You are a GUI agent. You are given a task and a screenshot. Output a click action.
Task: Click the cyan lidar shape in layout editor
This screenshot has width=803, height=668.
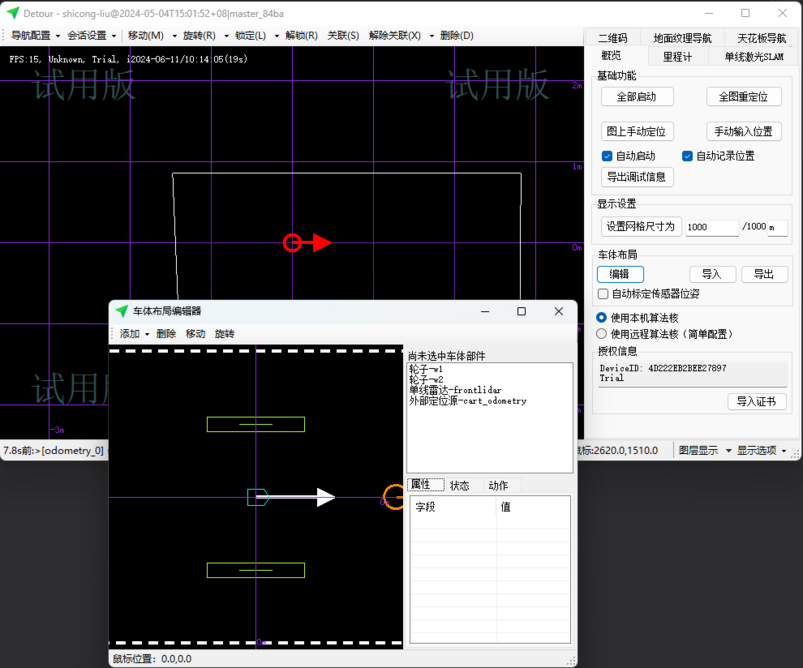tap(258, 497)
